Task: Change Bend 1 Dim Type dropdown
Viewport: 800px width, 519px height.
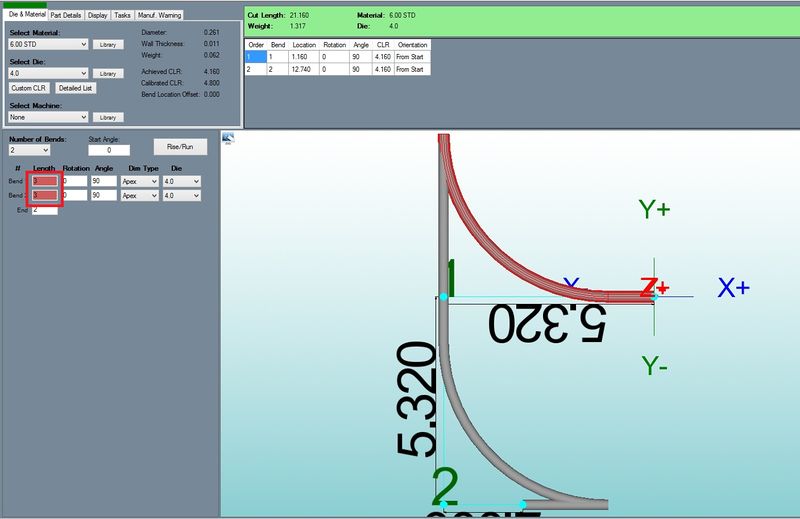Action: coord(139,181)
